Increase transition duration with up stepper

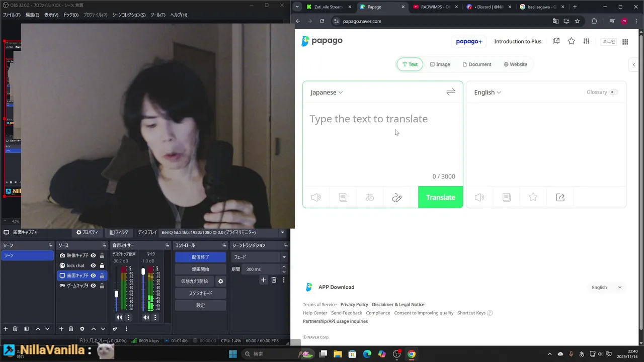[284, 267]
